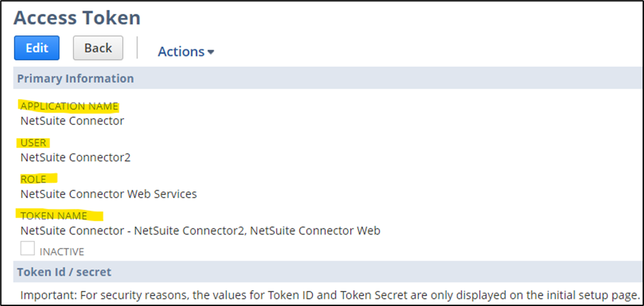The height and width of the screenshot is (306, 644).
Task: Select the NetSuite Connector application name value
Action: click(72, 120)
